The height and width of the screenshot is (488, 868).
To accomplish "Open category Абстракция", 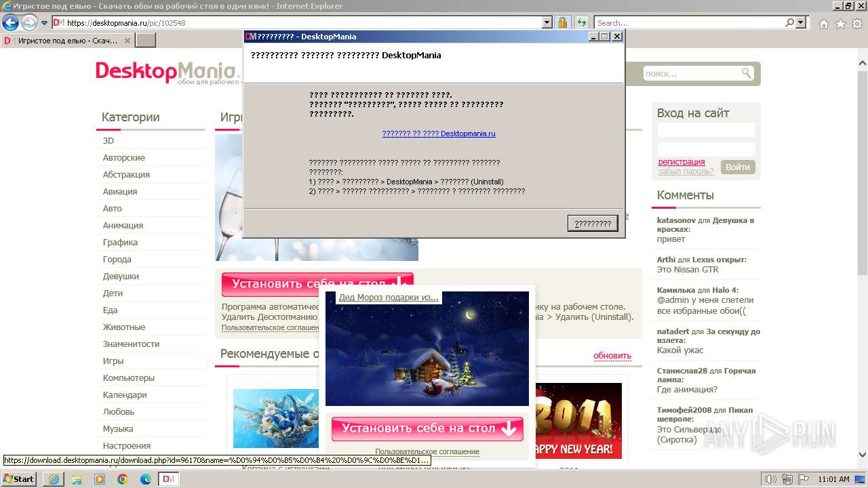I will click(x=126, y=174).
